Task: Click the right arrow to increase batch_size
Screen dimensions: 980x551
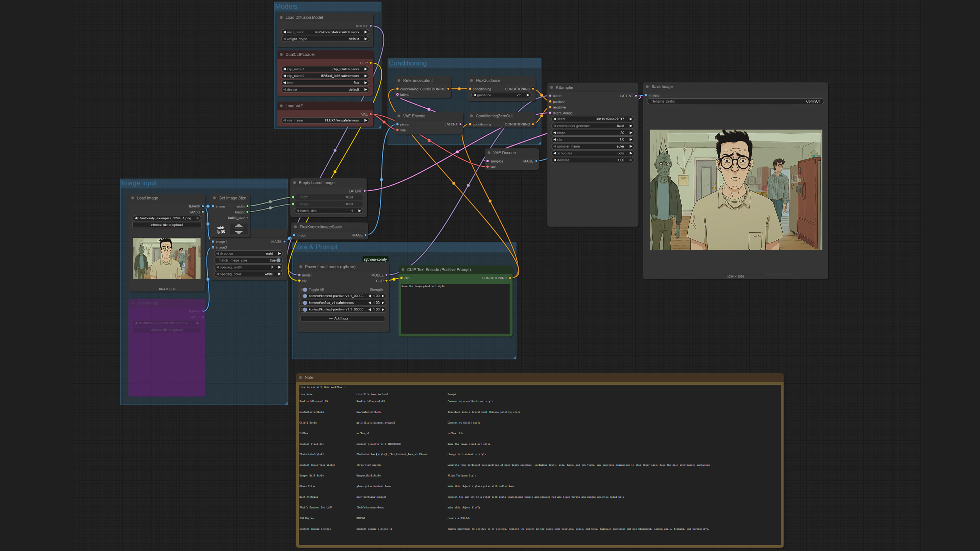Action: pyautogui.click(x=360, y=211)
